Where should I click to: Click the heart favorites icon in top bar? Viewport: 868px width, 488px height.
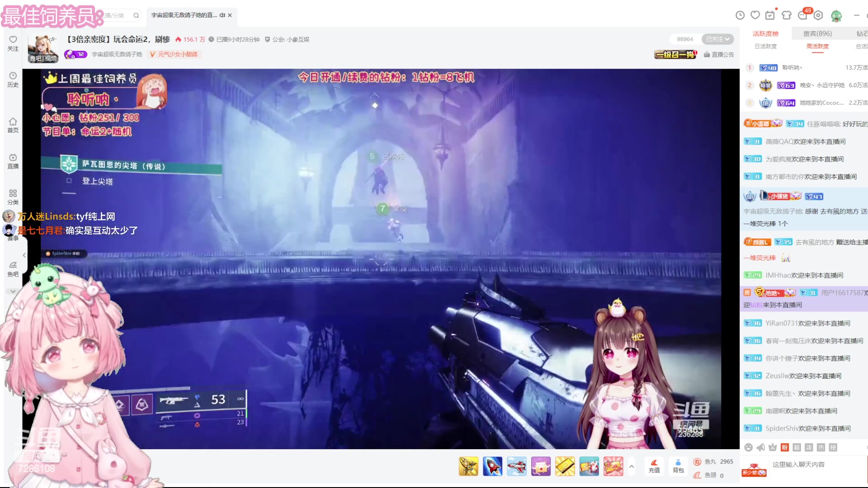(x=755, y=15)
